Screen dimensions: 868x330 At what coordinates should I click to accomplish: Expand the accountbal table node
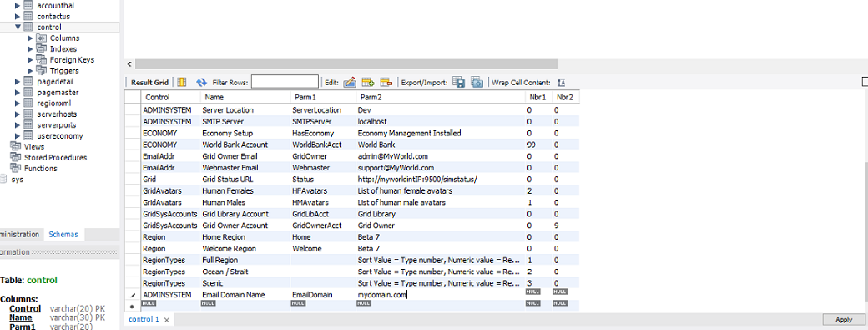(18, 6)
